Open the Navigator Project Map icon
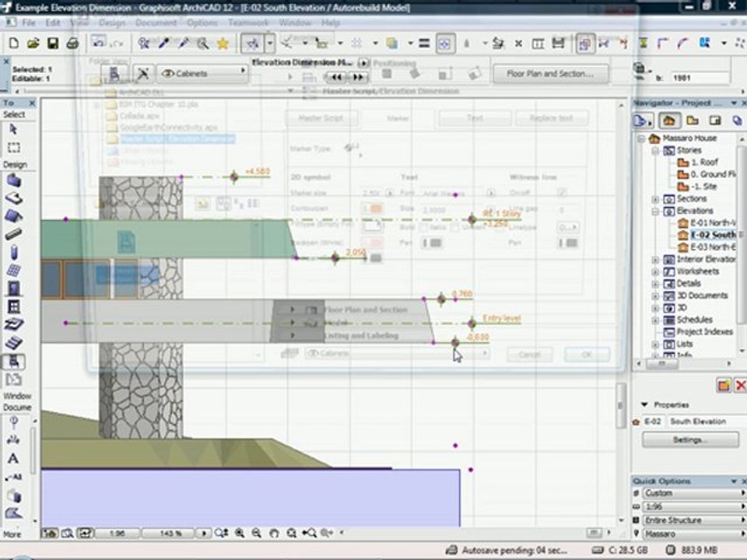747x560 pixels. (668, 121)
